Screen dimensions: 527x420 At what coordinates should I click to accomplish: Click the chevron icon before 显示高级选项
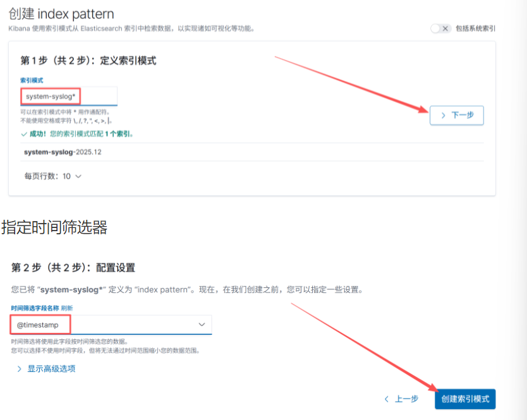click(19, 369)
